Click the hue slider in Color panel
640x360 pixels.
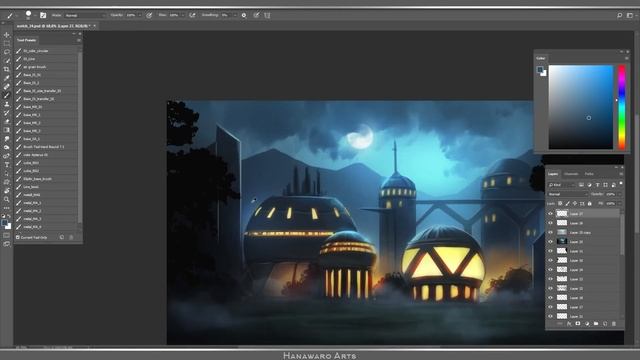click(622, 107)
